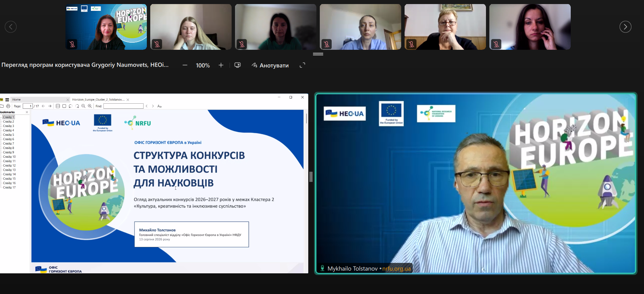This screenshot has height=294, width=644.
Task: Open bookmark Слайд 1
Action: [x=8, y=117]
